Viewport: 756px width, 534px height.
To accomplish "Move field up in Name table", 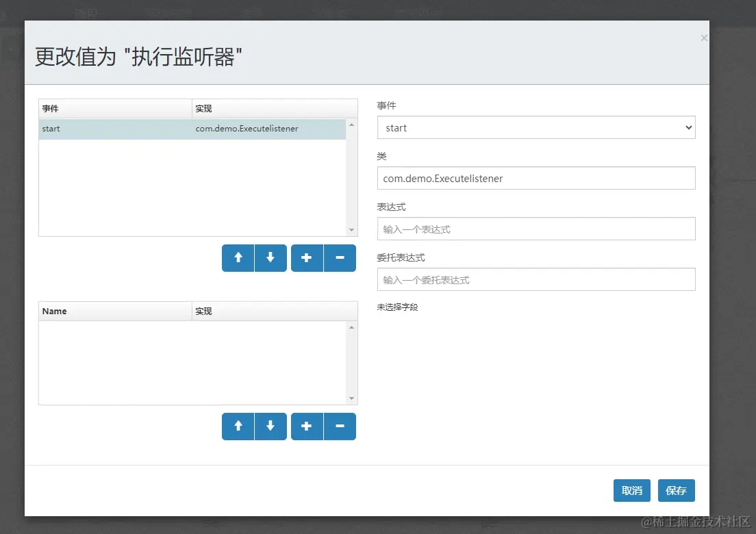I will (238, 427).
